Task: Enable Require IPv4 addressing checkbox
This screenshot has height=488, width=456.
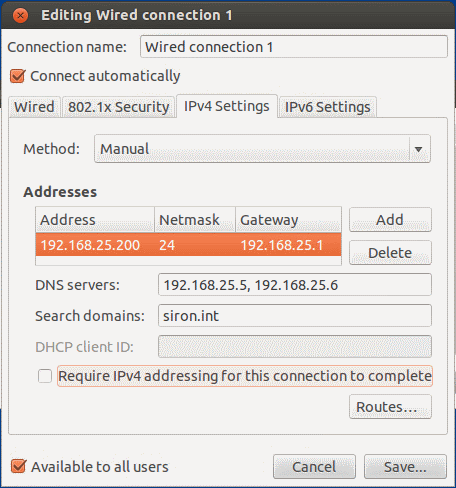Action: click(x=45, y=376)
